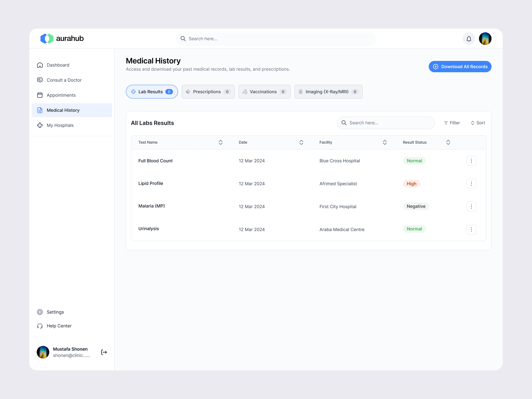
Task: Open the Urinalysis row three-dot menu
Action: [471, 229]
